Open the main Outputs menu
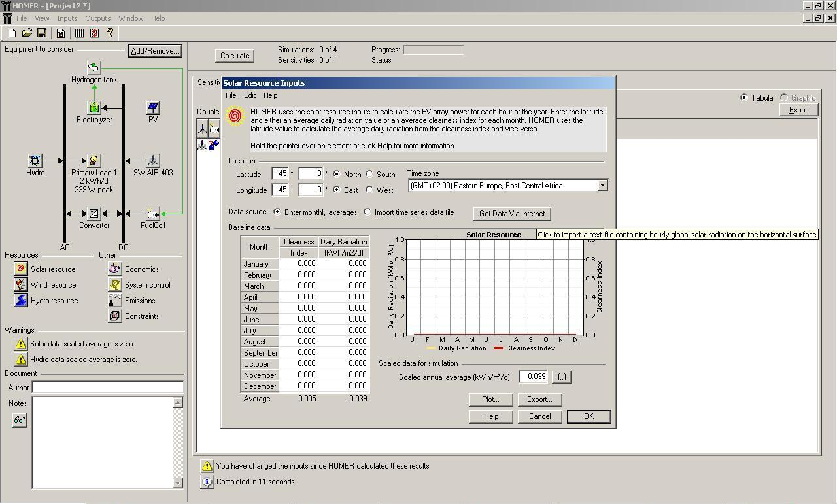Screen dimensions: 837x504 click(x=98, y=18)
